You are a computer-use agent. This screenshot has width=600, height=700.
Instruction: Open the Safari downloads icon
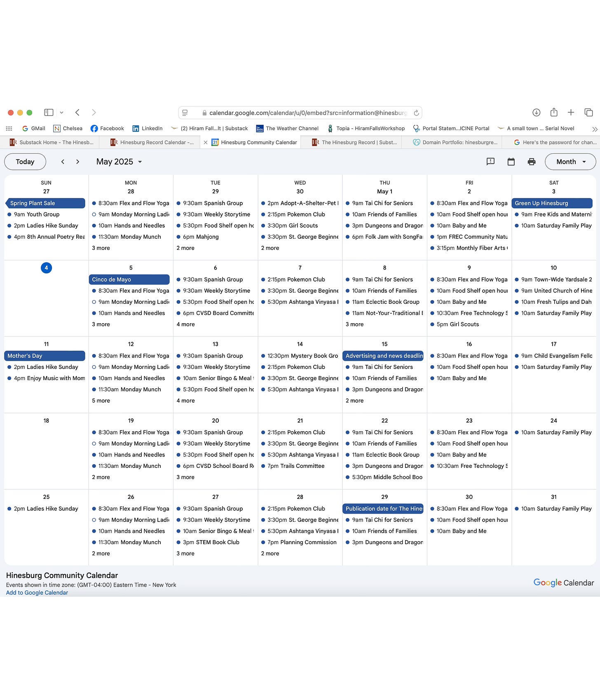[536, 112]
